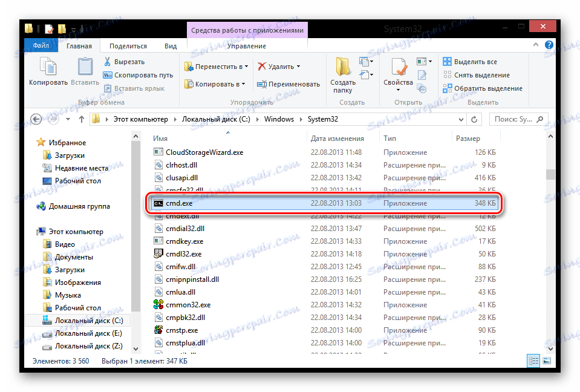The width and height of the screenshot is (580, 392).
Task: Open the Move to (Переместить в) dropdown
Action: coord(217,67)
